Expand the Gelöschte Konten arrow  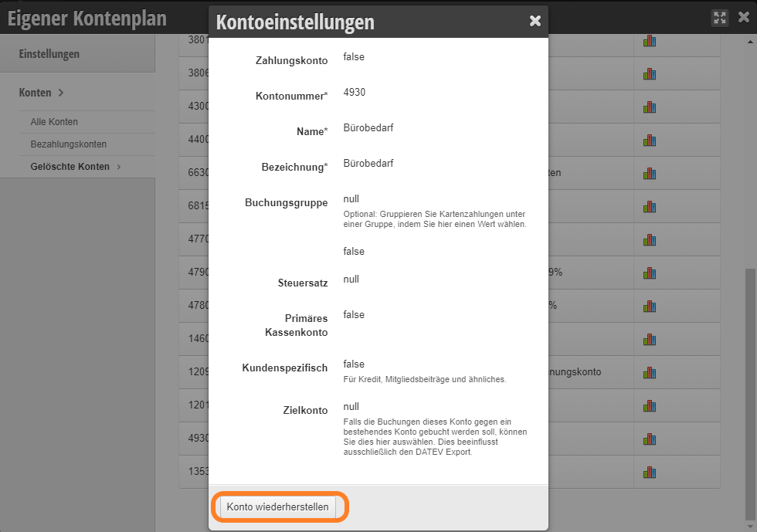click(119, 167)
